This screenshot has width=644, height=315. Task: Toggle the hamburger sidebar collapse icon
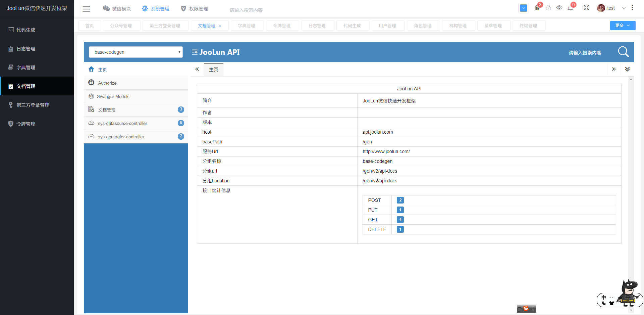(x=86, y=9)
